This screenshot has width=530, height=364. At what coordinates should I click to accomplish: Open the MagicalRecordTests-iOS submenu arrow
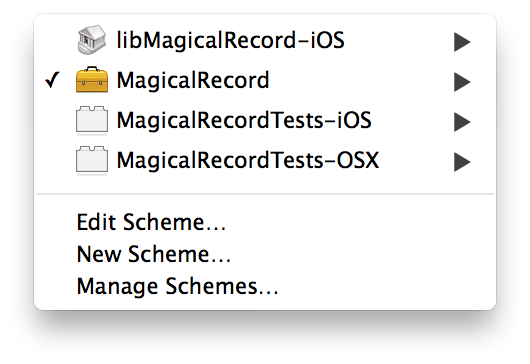click(462, 122)
